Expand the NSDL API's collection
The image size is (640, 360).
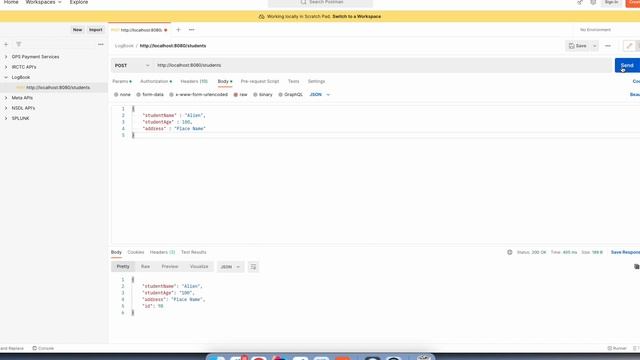click(x=6, y=108)
